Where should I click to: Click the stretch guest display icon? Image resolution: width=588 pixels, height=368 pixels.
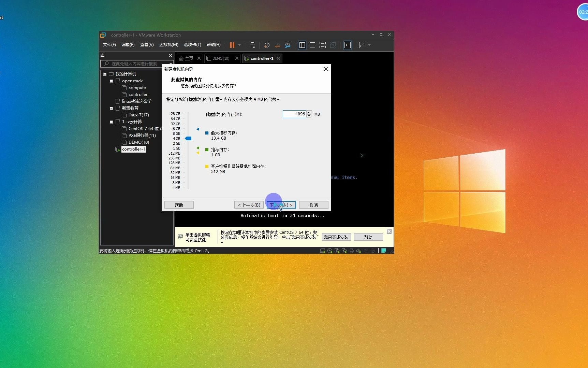pyautogui.click(x=362, y=45)
